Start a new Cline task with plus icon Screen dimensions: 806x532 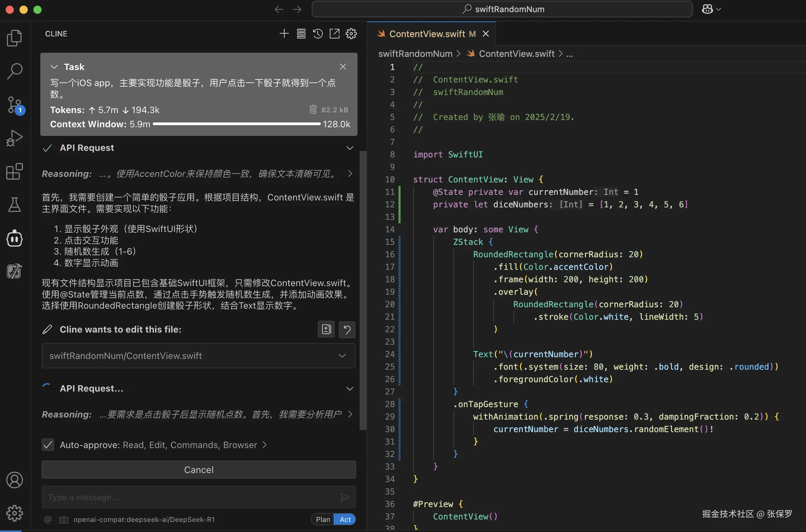point(284,34)
